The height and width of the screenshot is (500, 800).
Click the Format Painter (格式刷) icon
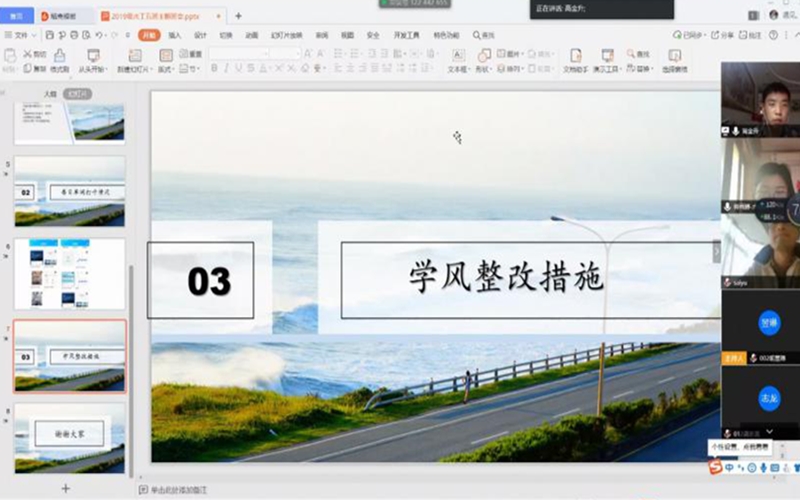tap(60, 58)
